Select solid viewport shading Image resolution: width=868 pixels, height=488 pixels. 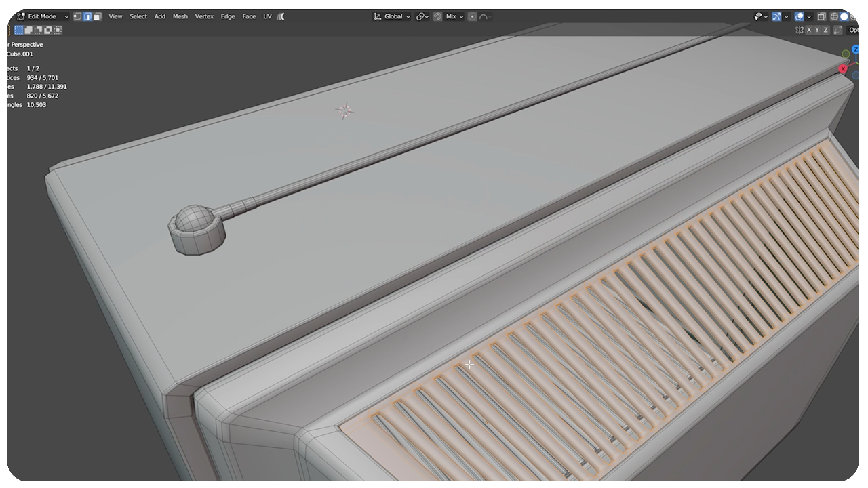point(845,16)
